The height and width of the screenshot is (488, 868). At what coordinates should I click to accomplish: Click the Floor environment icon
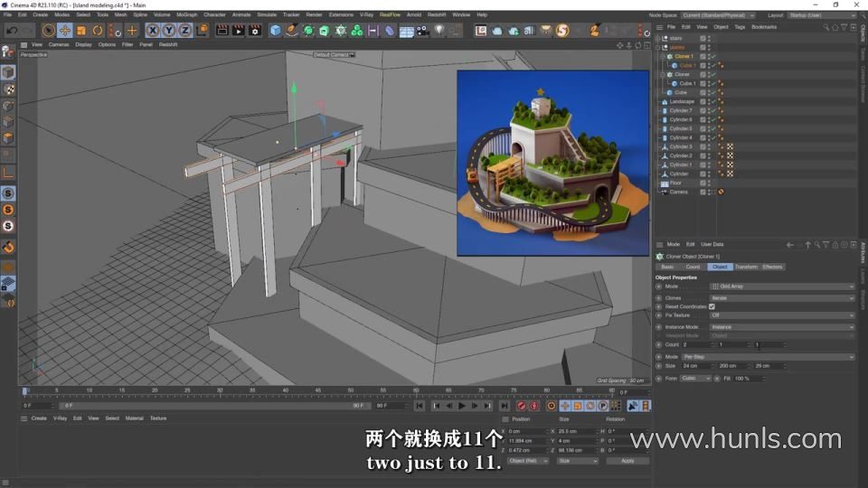[406, 31]
